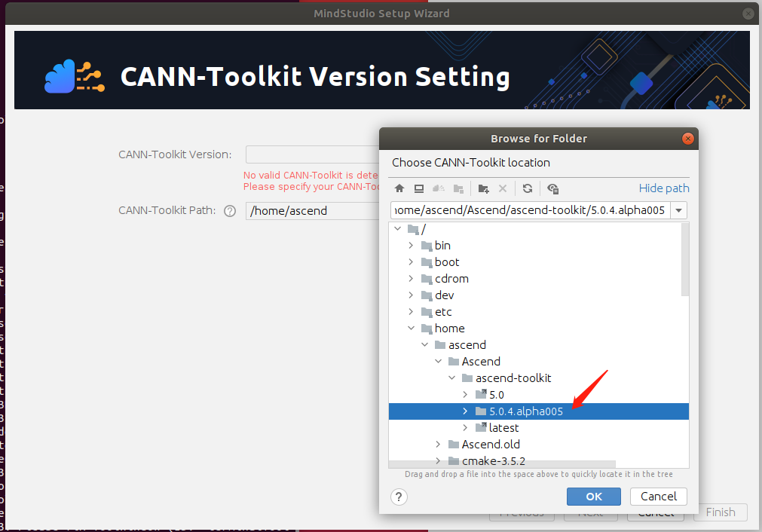Click the delete (X) toolbar icon
The width and height of the screenshot is (762, 532).
[x=503, y=188]
